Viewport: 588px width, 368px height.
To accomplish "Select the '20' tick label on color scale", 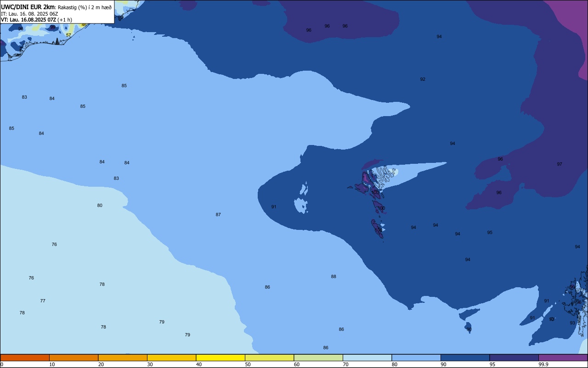I will point(101,364).
